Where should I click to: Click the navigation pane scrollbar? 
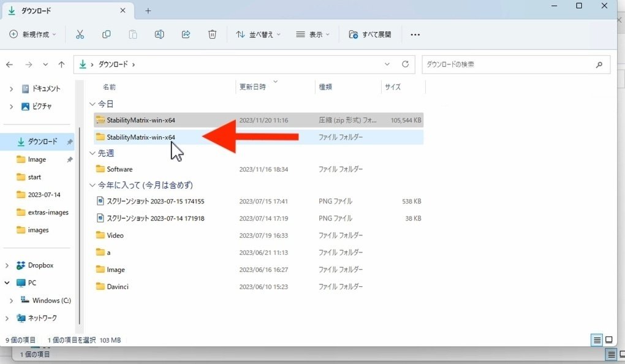pyautogui.click(x=80, y=226)
